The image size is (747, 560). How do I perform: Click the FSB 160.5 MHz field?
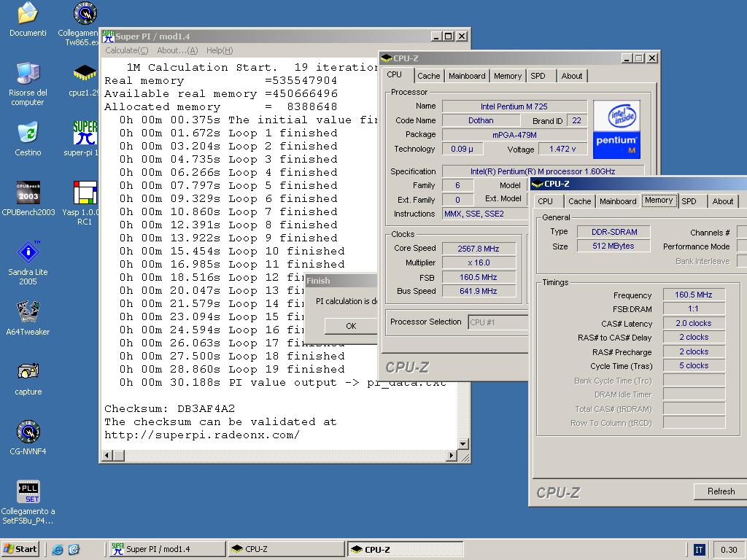point(479,277)
